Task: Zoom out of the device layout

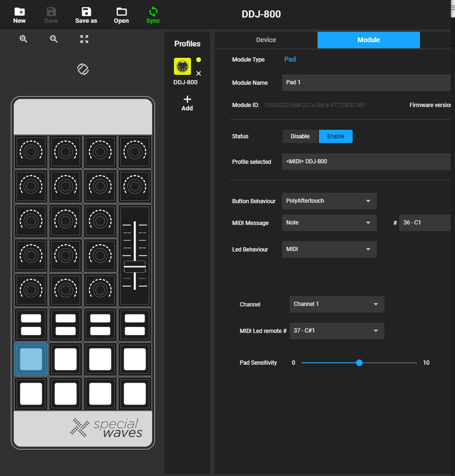Action: click(54, 39)
